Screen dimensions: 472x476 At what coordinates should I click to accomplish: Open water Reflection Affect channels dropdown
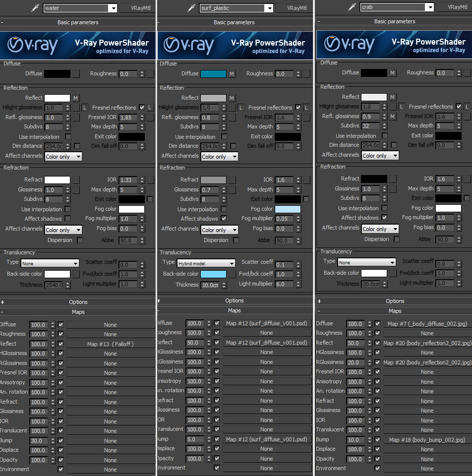[x=63, y=157]
